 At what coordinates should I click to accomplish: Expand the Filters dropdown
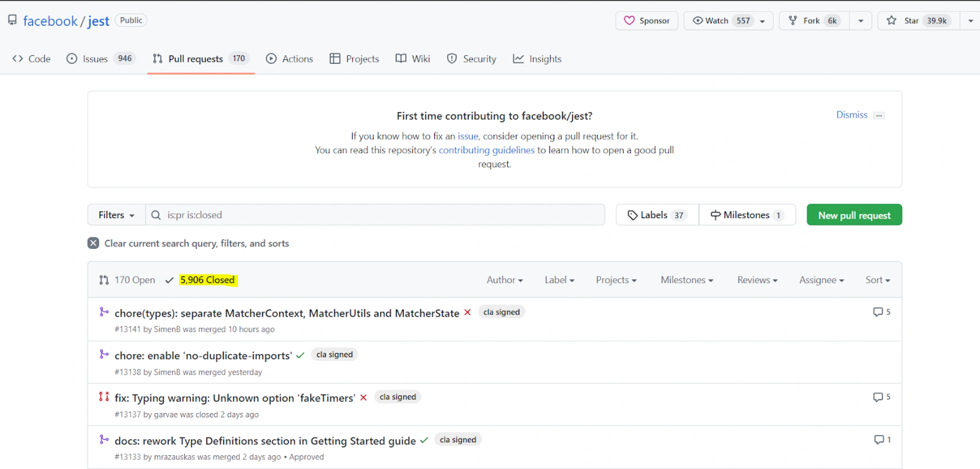[x=116, y=215]
